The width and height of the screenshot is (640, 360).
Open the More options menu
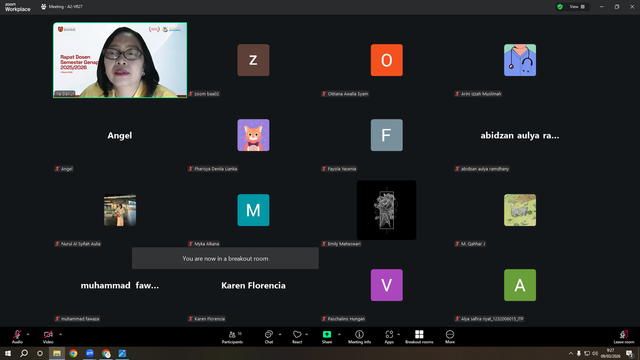click(x=450, y=337)
